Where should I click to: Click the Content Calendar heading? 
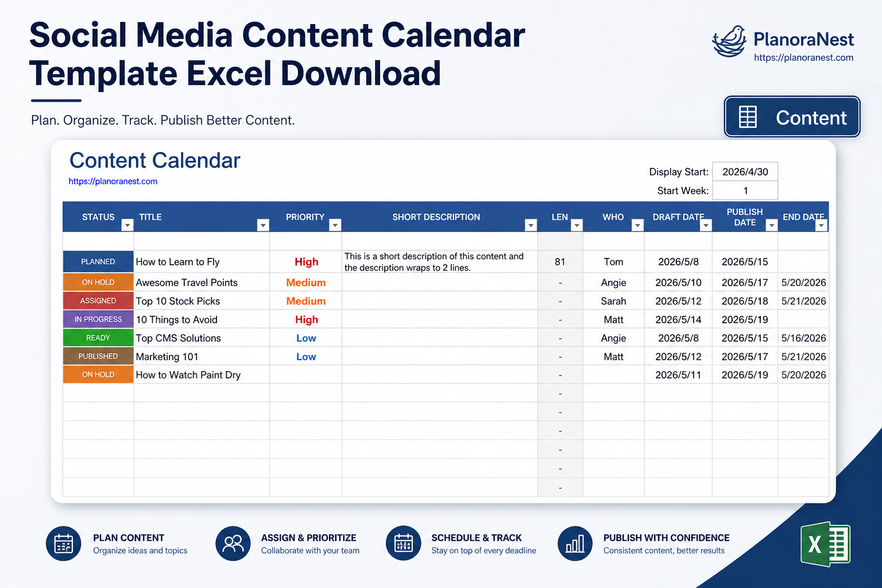pyautogui.click(x=154, y=160)
